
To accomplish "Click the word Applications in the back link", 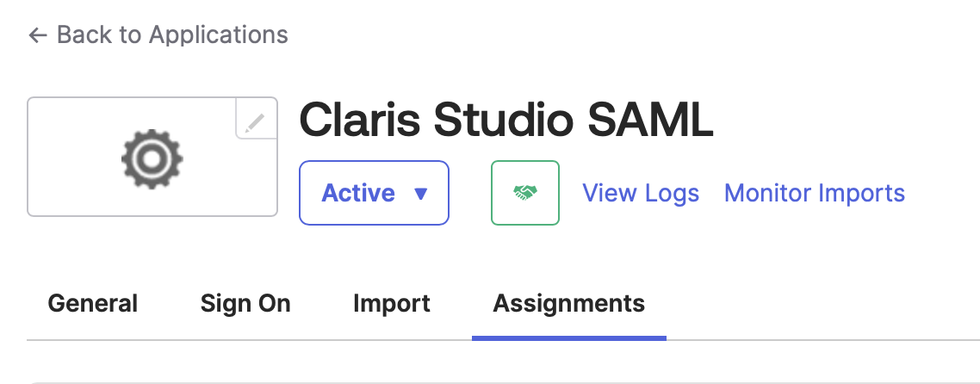I will coord(219,35).
